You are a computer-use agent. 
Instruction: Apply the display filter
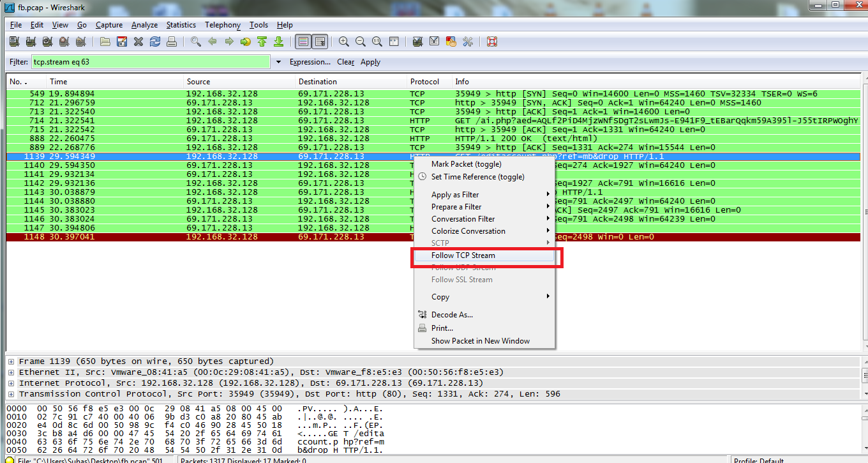(x=370, y=62)
